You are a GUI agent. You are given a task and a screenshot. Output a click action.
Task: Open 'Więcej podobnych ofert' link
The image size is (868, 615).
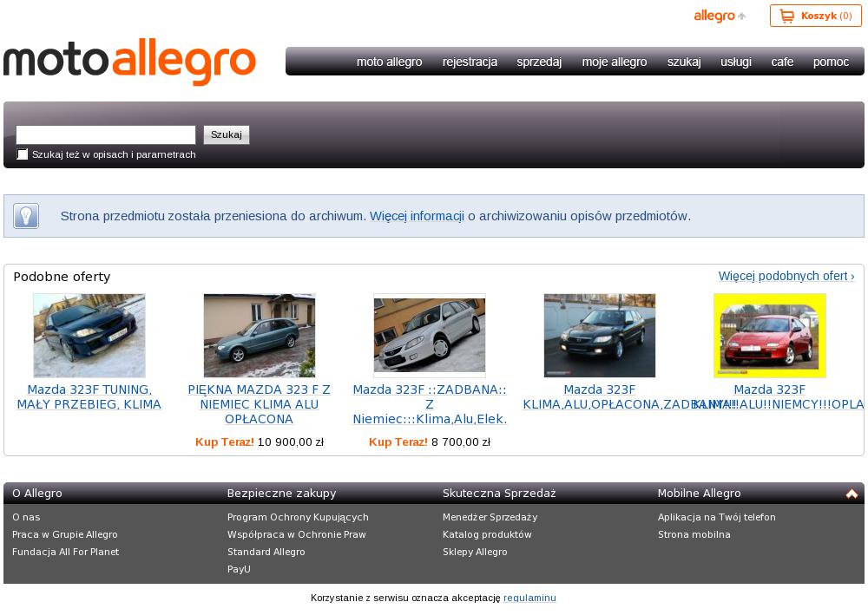(786, 276)
